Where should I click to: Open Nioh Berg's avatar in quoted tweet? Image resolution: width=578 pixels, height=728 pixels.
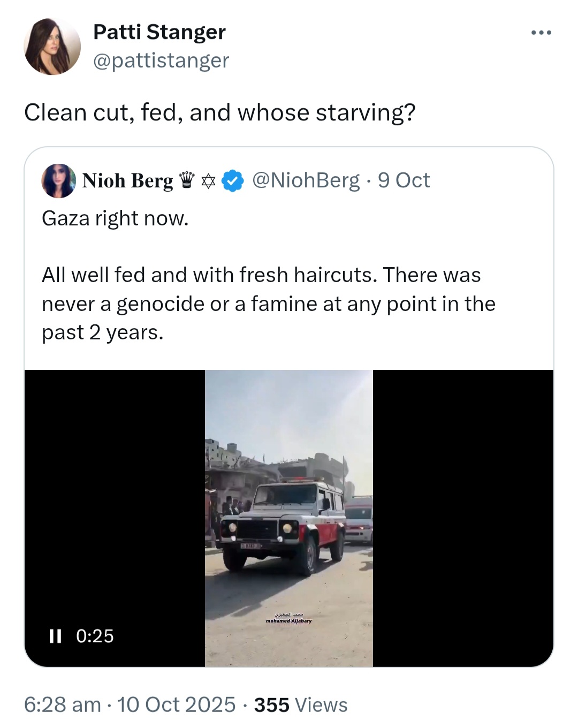click(x=59, y=181)
